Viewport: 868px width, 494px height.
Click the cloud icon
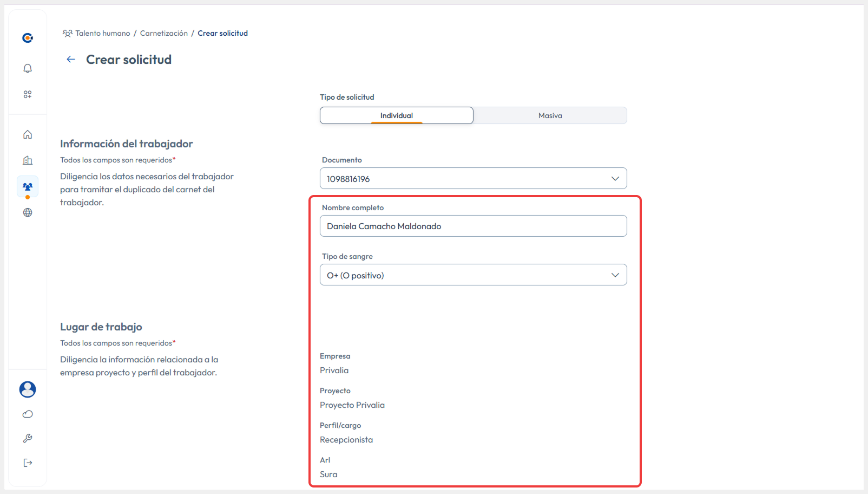pos(27,413)
